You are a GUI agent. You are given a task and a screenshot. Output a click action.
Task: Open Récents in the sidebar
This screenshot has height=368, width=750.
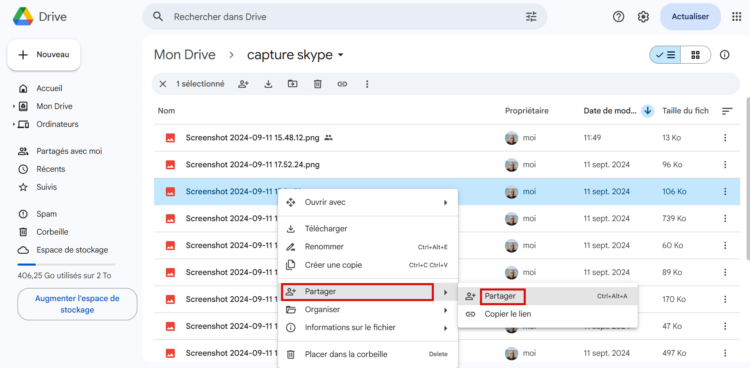coord(51,169)
